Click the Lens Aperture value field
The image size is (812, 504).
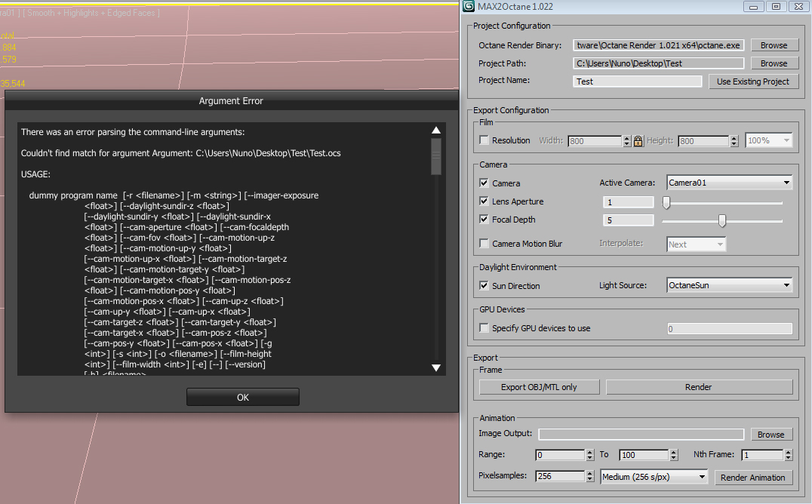[628, 202]
